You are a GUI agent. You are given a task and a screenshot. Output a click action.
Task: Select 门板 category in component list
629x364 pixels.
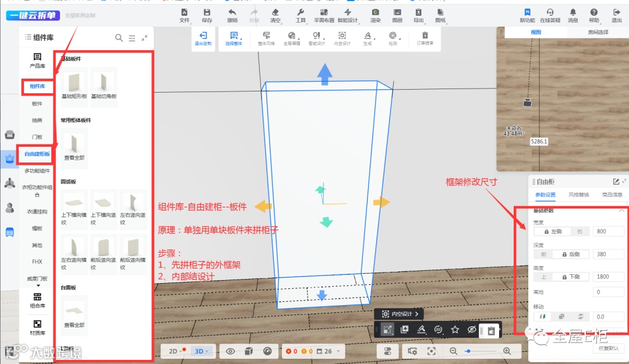[37, 137]
